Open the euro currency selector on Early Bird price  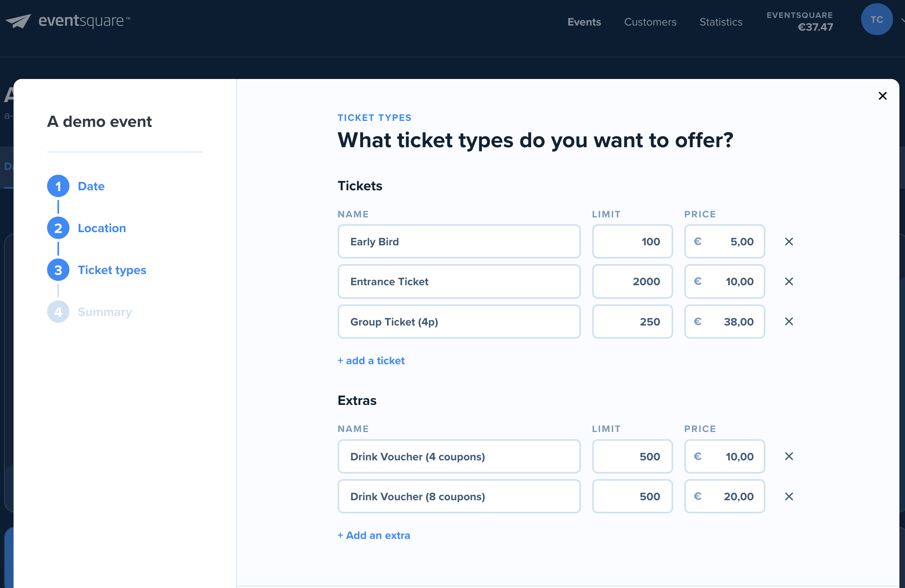click(x=698, y=241)
